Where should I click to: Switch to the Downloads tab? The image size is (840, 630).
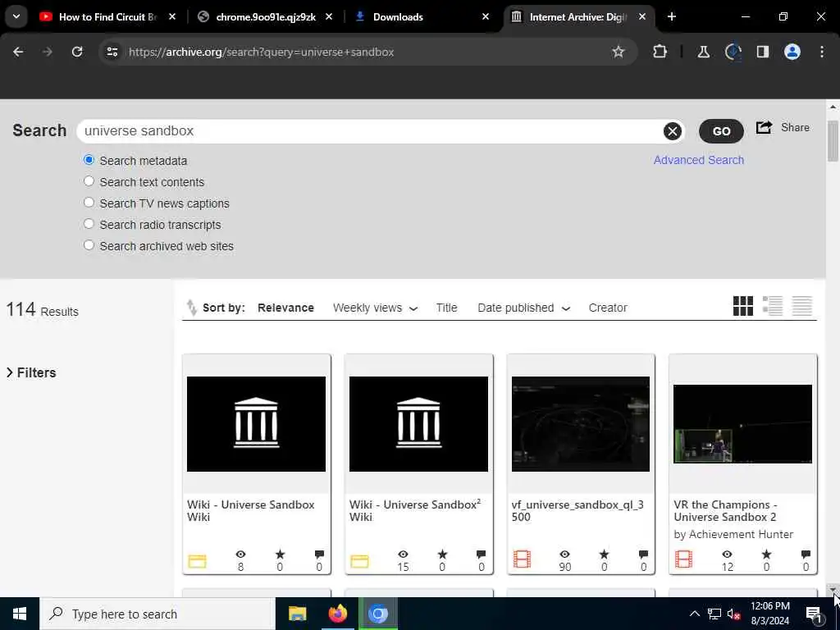coord(423,17)
